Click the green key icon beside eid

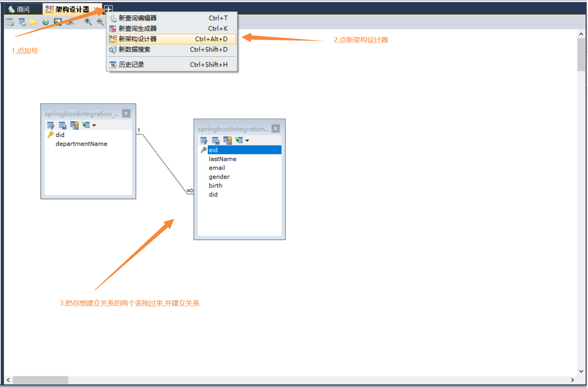coord(203,150)
